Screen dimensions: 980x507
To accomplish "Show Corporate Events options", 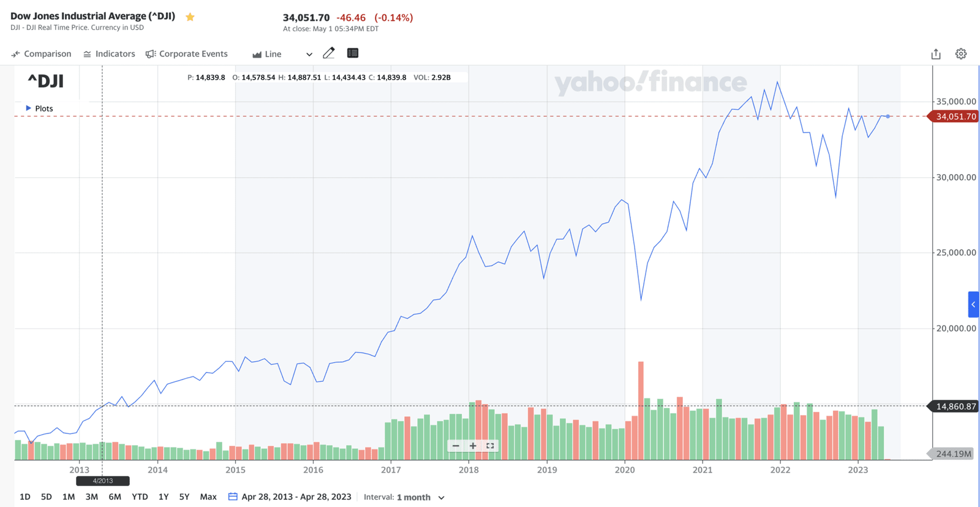I will click(x=187, y=53).
